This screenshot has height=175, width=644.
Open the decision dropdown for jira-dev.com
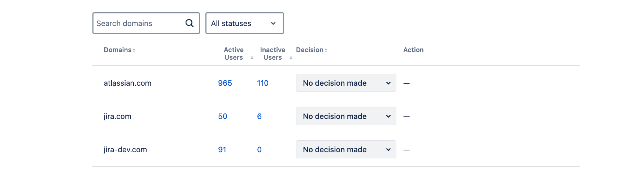tap(346, 150)
